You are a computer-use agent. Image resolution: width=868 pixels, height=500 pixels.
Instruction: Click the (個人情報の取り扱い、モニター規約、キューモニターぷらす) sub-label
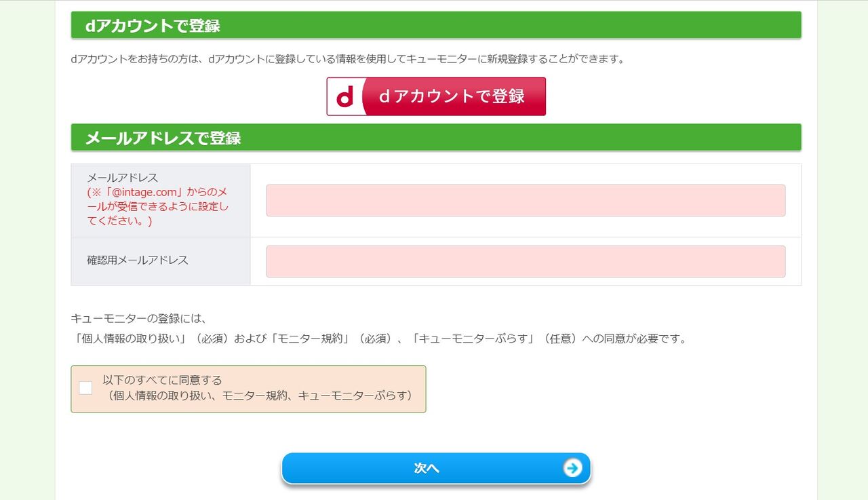click(259, 395)
